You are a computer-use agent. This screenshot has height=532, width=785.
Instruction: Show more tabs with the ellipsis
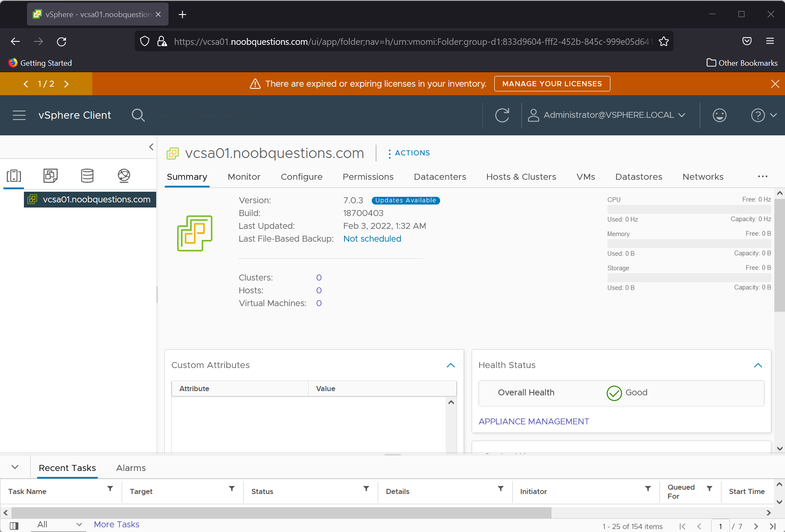click(x=763, y=176)
